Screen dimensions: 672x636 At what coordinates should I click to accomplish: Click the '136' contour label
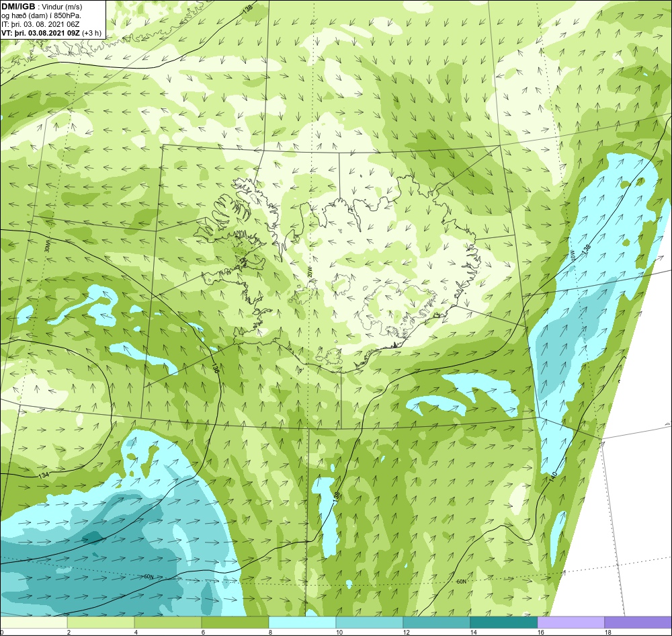click(x=215, y=369)
